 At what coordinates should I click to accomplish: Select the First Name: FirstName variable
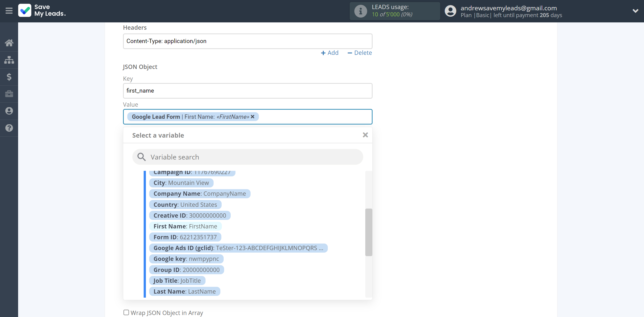point(185,226)
